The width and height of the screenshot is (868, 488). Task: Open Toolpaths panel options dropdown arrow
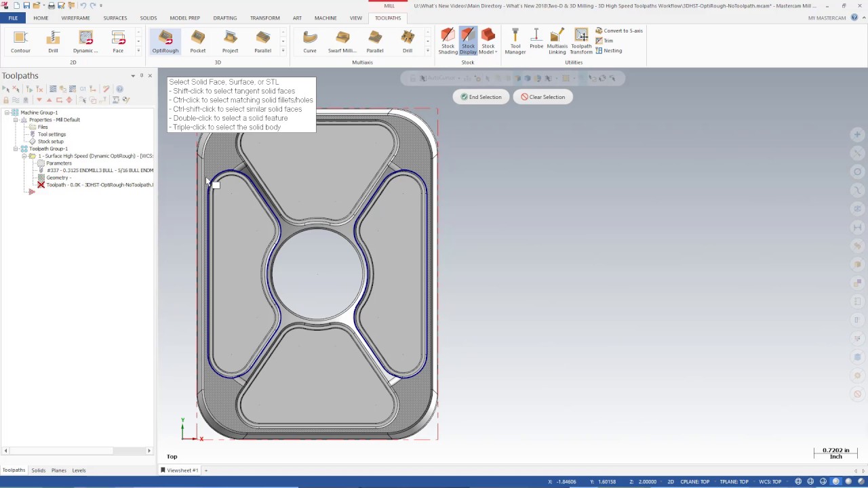point(133,76)
